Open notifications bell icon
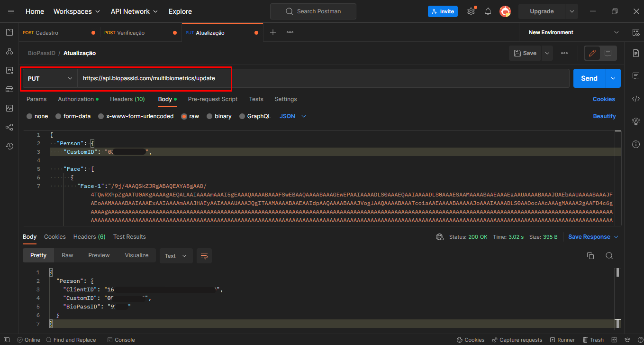Screen dimensions: 644x345 click(x=488, y=11)
